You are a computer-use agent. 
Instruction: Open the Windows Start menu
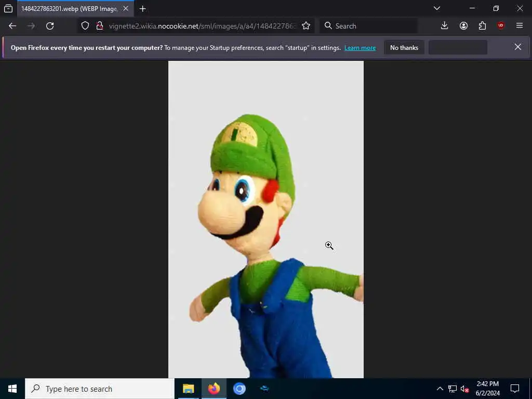(x=12, y=389)
